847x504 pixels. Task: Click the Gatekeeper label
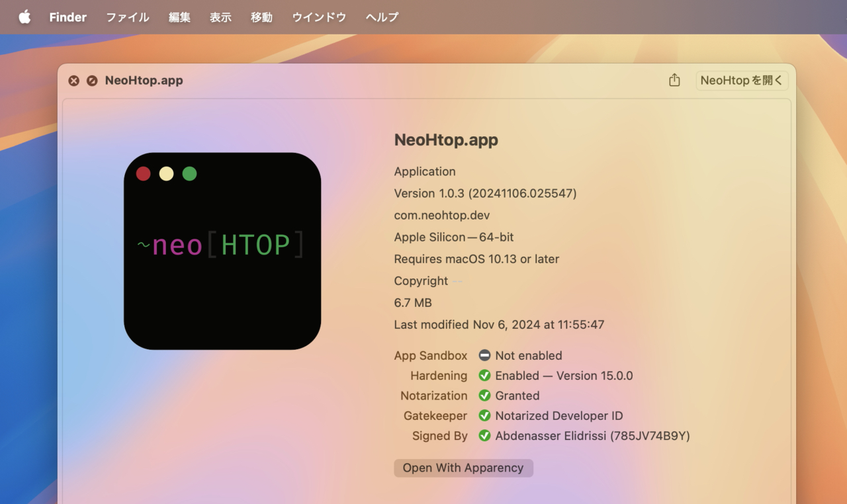(435, 415)
